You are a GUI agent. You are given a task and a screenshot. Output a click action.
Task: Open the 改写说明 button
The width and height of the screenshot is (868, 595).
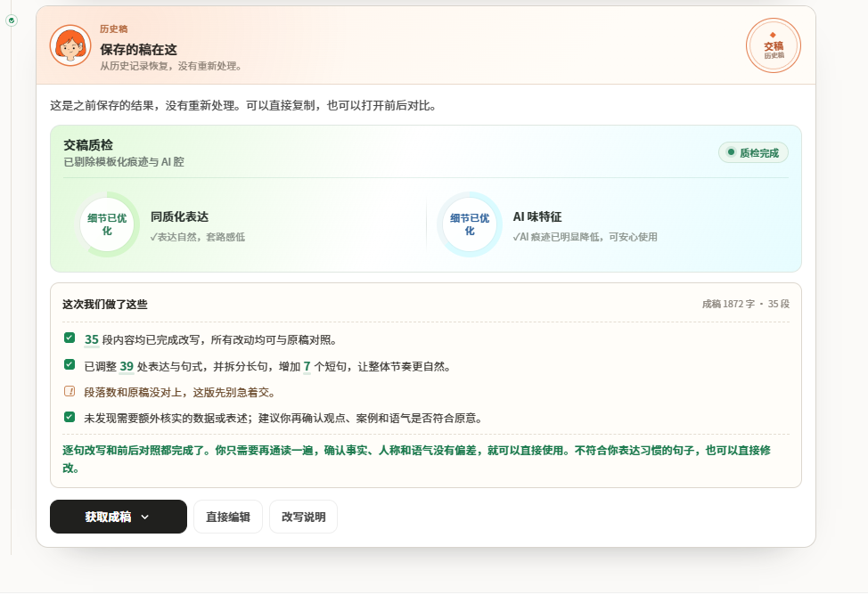(x=303, y=517)
